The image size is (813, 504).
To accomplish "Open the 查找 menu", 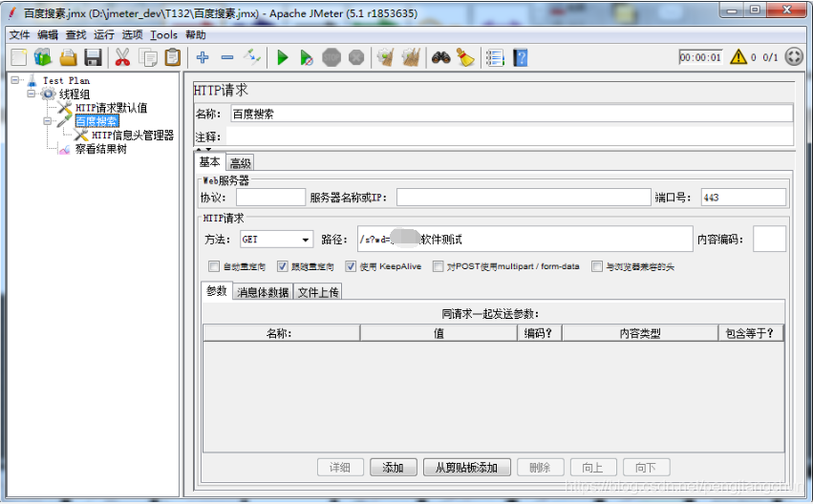I will (x=75, y=34).
